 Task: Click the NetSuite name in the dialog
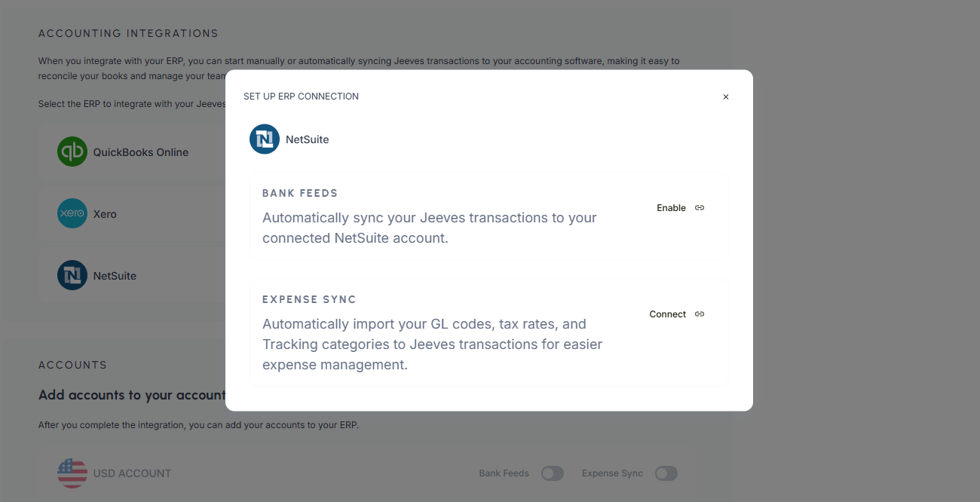(x=307, y=139)
